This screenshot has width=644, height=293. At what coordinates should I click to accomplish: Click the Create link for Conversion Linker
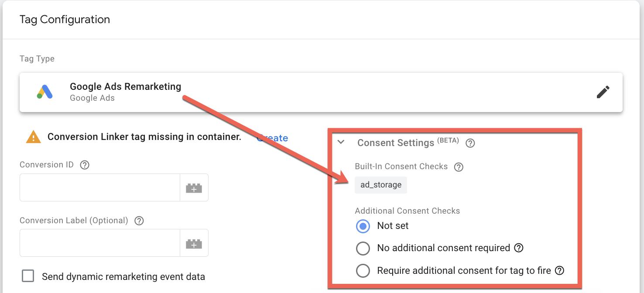point(272,138)
